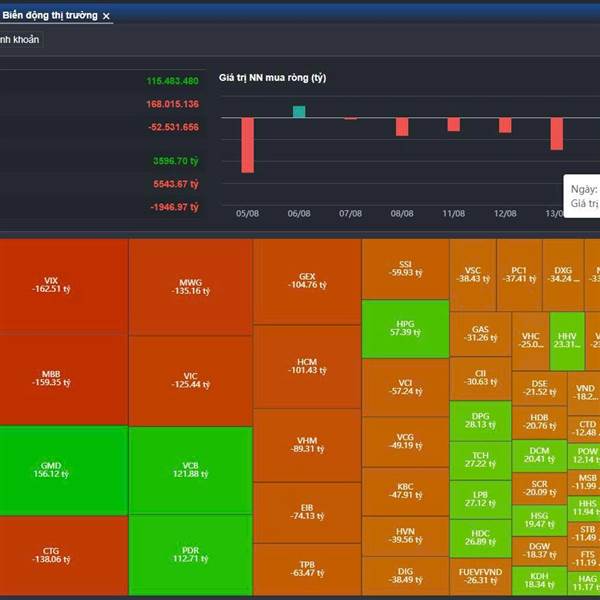Select the khoản sub-tab
The height and width of the screenshot is (600, 600).
point(20,39)
